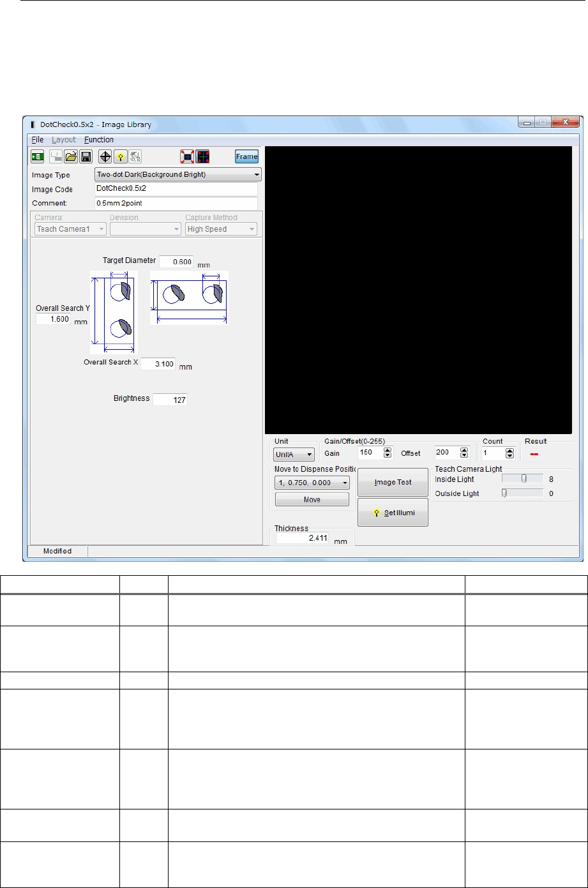Open the Function menu
Screen dimensions: 588x888
pyautogui.click(x=99, y=139)
